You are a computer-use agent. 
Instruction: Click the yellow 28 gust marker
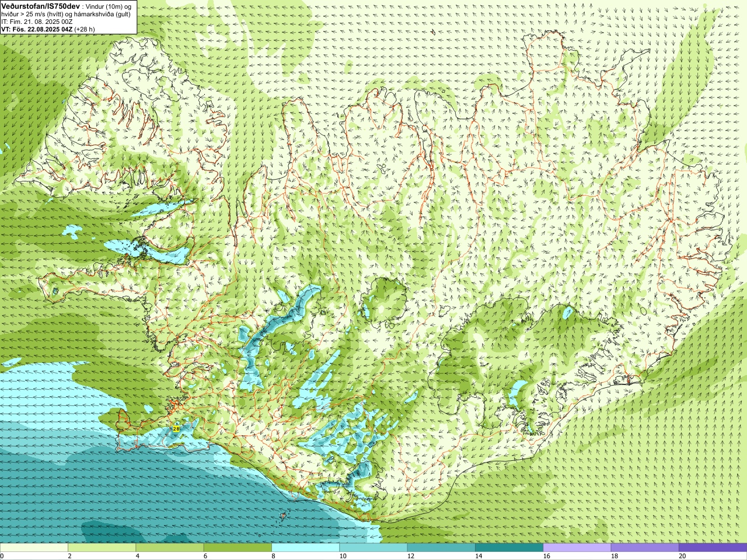point(176,428)
